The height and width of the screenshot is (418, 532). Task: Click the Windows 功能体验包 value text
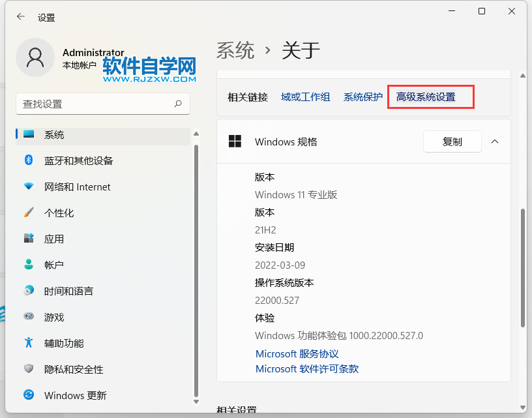(339, 336)
